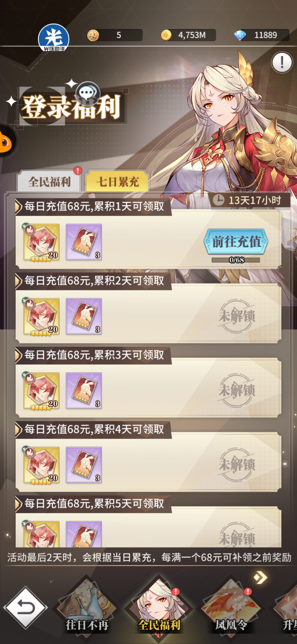Switch to the 全民福利 tab

pos(49,182)
